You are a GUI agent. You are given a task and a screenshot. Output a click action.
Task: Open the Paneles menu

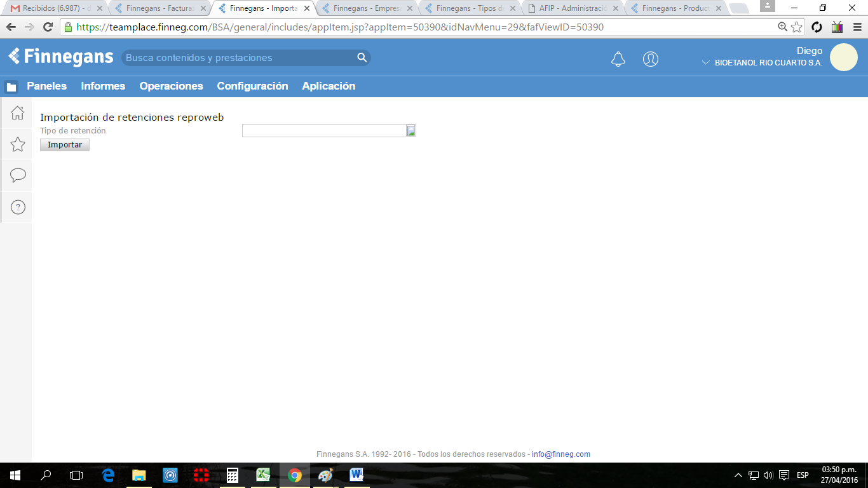46,86
